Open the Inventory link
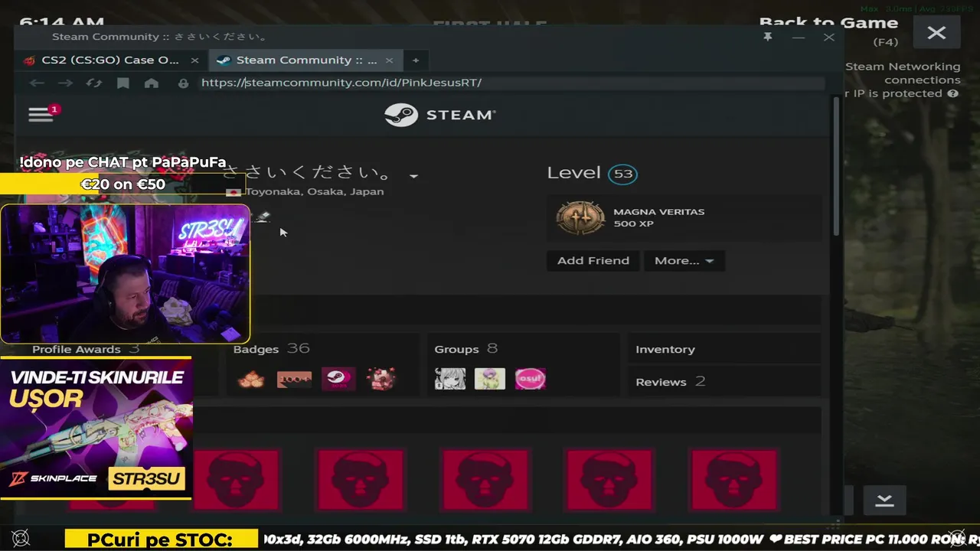The image size is (980, 551). click(665, 350)
